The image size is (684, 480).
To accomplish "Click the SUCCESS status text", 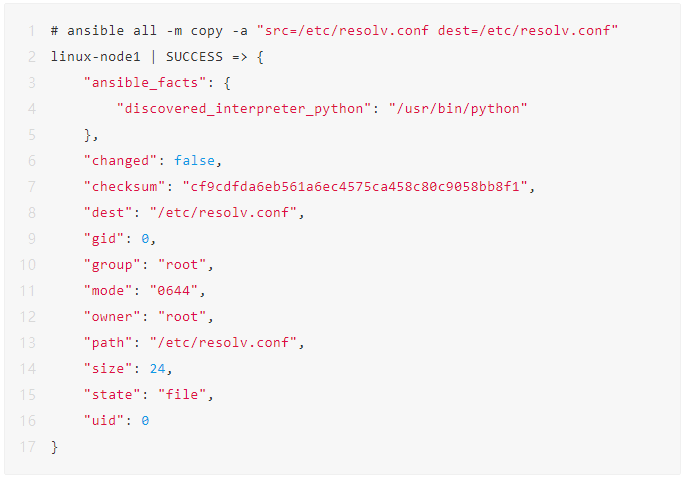I will [x=194, y=57].
